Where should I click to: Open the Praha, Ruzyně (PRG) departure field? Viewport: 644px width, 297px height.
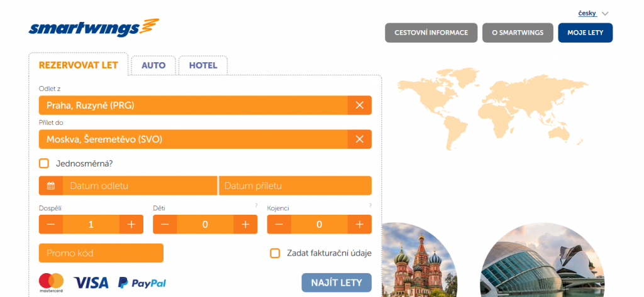coord(194,105)
